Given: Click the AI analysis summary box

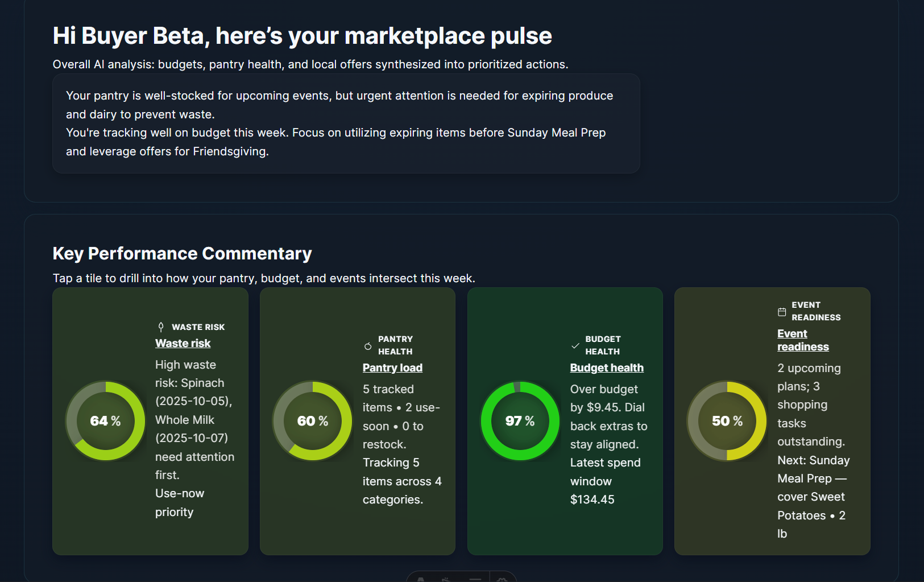Looking at the screenshot, I should point(346,123).
